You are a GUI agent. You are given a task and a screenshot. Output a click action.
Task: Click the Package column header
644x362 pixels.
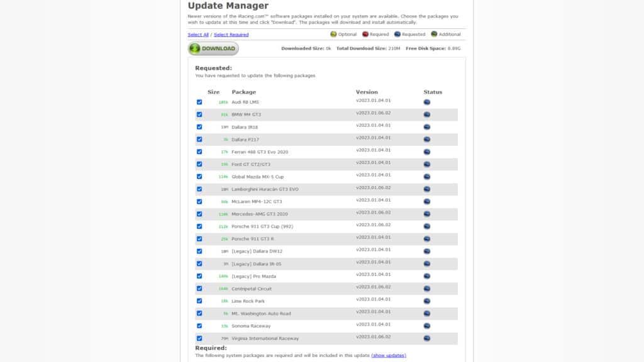243,92
